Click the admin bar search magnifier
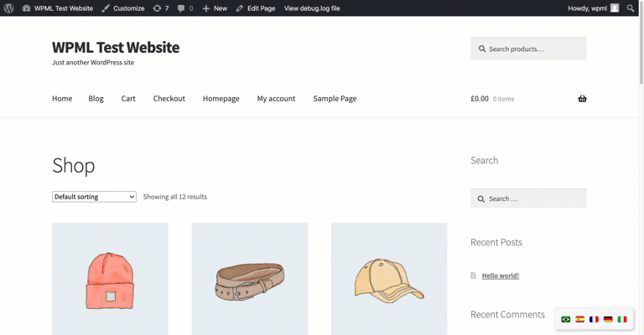 631,8
